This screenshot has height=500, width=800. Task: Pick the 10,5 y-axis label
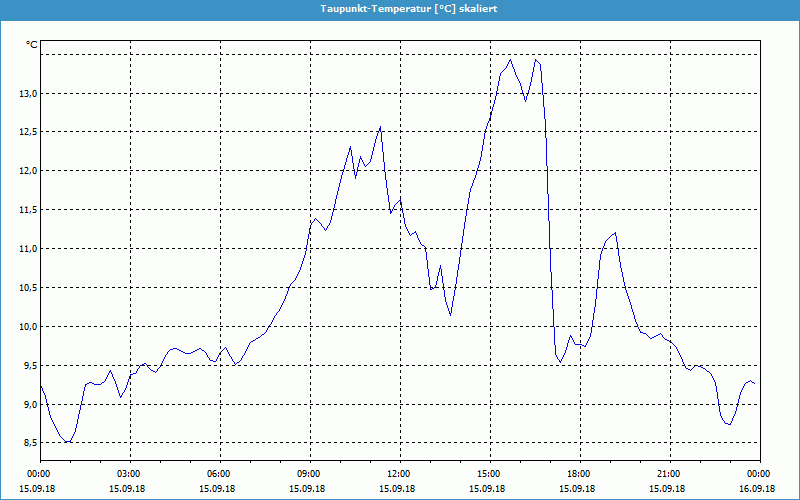coord(26,288)
